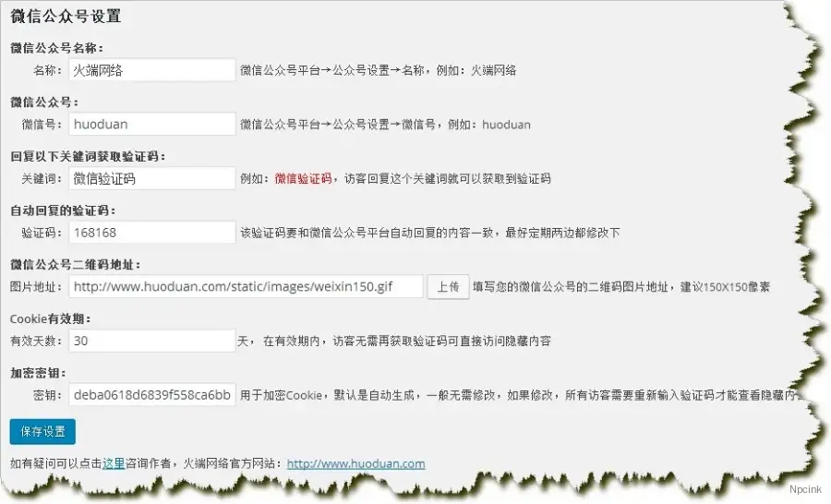Image resolution: width=831 pixels, height=504 pixels.
Task: Click the 加密密钥: section label
Action: click(38, 373)
